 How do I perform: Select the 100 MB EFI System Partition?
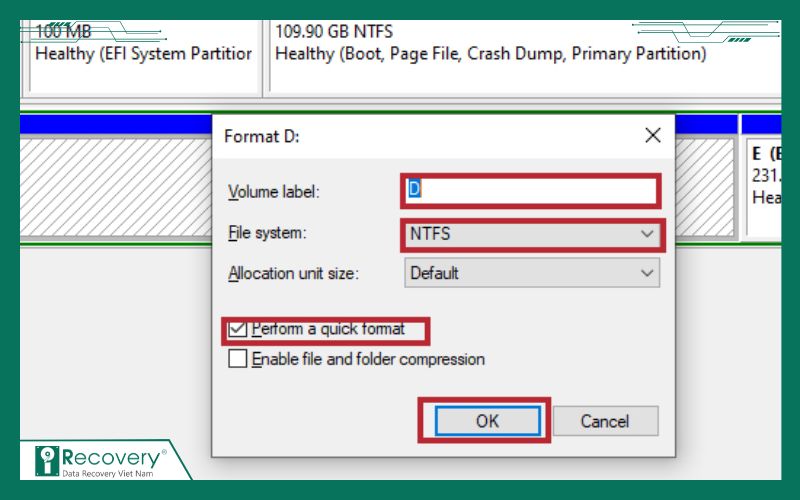[143, 56]
